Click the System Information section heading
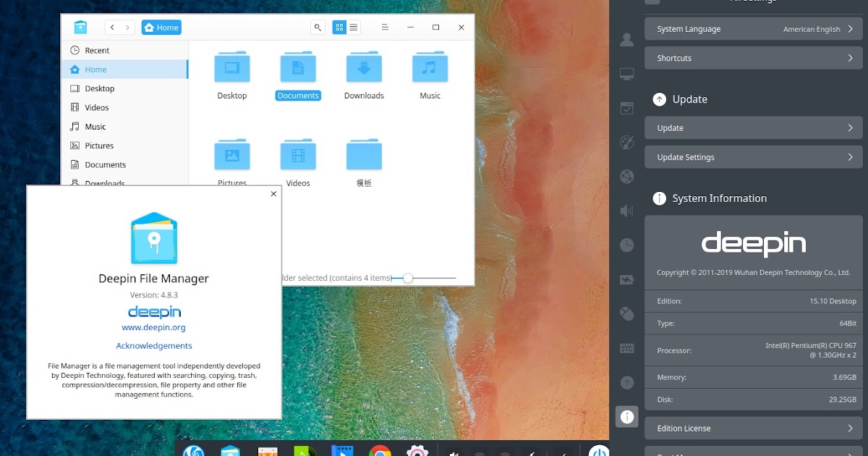 pyautogui.click(x=719, y=198)
